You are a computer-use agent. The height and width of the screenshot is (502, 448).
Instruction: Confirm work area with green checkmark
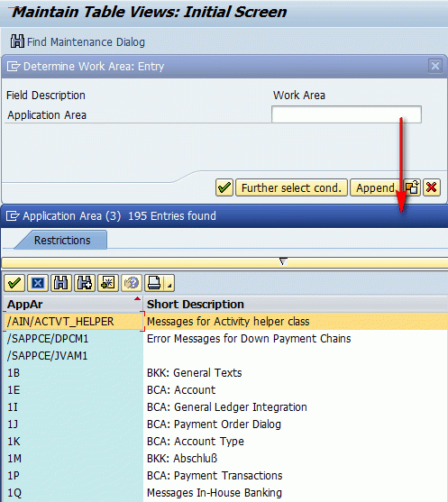[x=224, y=187]
